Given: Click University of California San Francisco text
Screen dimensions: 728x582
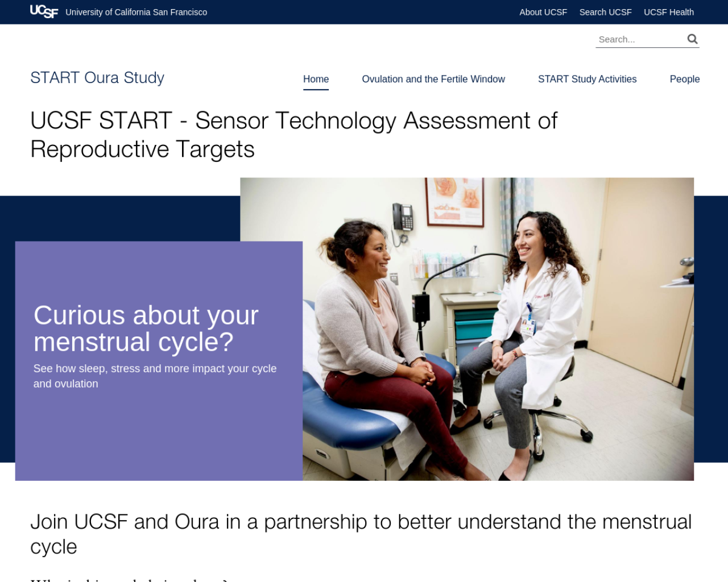Looking at the screenshot, I should tap(136, 12).
